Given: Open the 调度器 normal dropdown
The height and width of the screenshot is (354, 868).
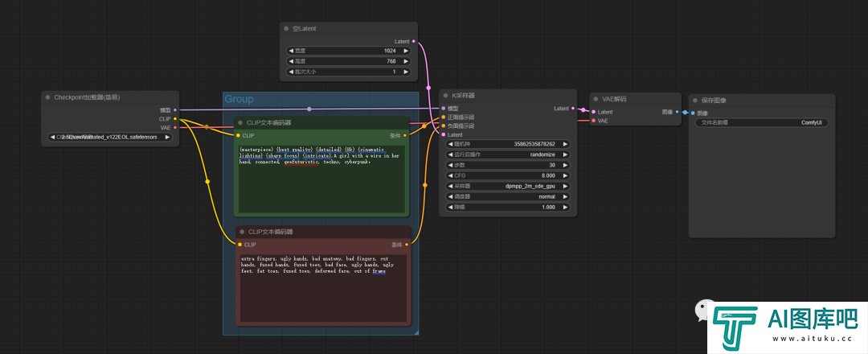Looking at the screenshot, I should [507, 196].
